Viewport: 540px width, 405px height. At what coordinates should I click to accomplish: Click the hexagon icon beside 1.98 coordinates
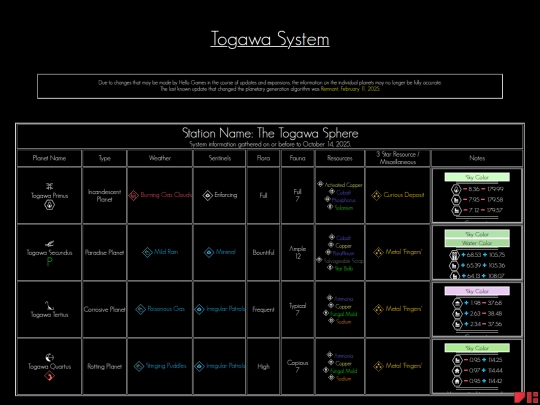457,303
